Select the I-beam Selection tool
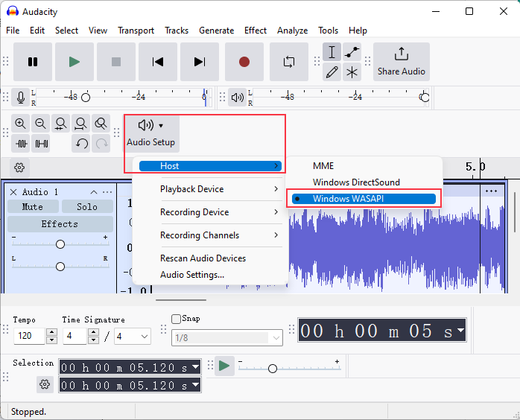The width and height of the screenshot is (520, 420). [332, 51]
